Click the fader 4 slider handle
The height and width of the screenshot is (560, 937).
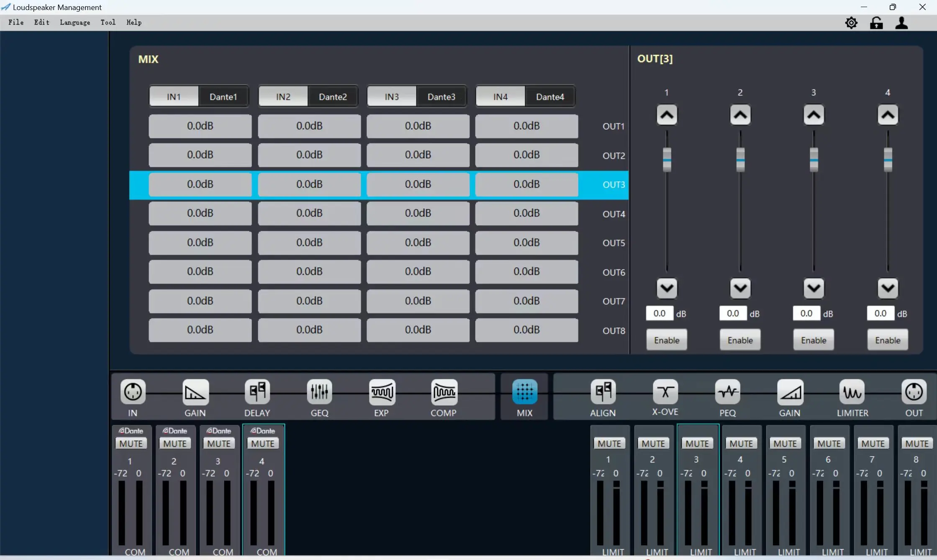[x=888, y=160]
